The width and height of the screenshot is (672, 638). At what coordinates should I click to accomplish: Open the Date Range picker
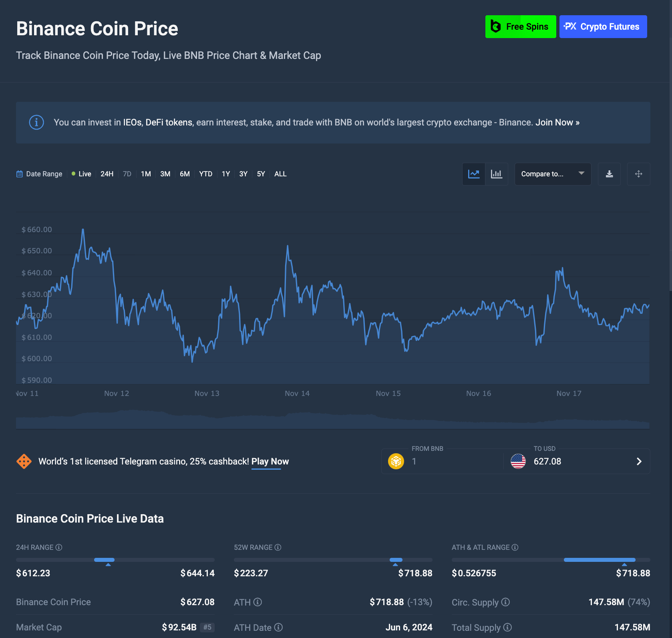click(39, 174)
